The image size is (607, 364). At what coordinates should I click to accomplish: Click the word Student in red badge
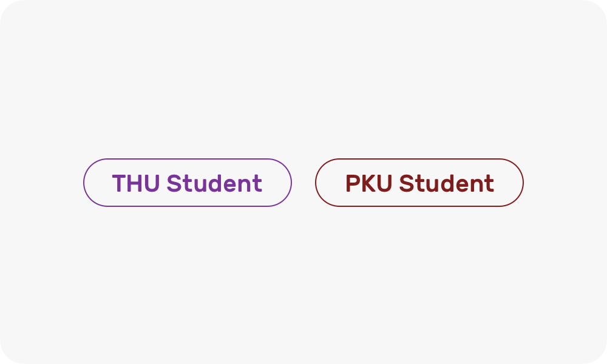pyautogui.click(x=446, y=183)
